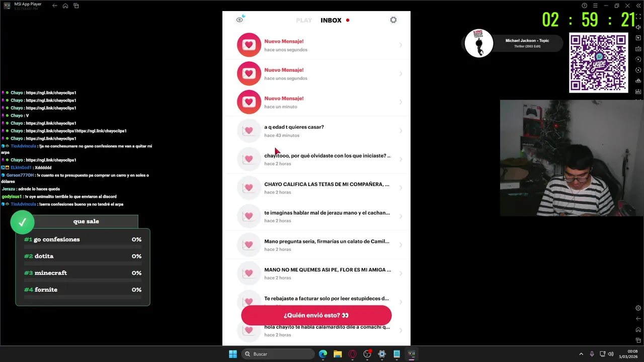Viewport: 644px width, 362px height.
Task: Click heart icon of 'MANO NO ME QUEMES' message
Action: [249, 274]
